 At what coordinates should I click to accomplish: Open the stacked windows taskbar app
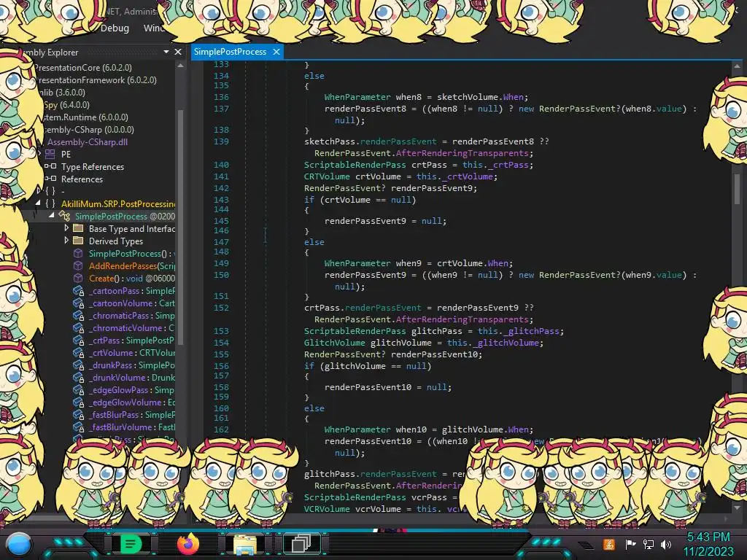point(301,544)
